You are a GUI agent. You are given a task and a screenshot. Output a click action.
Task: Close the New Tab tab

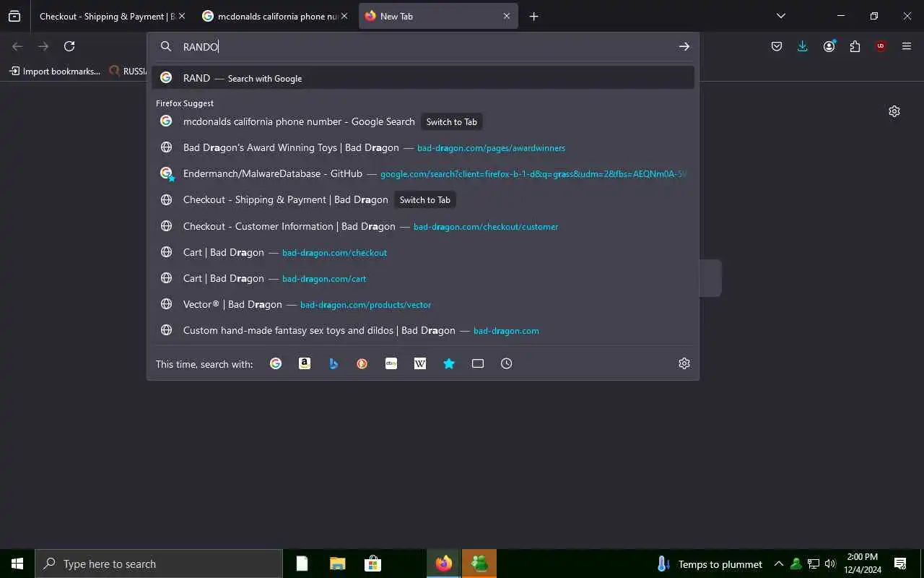(507, 16)
